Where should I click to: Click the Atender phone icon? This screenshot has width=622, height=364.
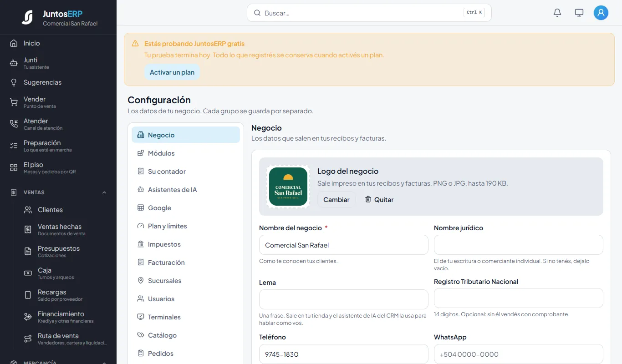click(x=14, y=124)
